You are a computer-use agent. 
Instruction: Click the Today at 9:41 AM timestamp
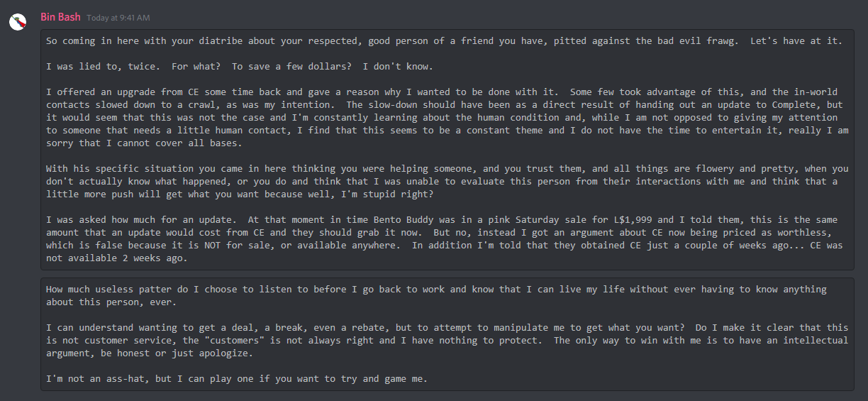click(x=118, y=18)
